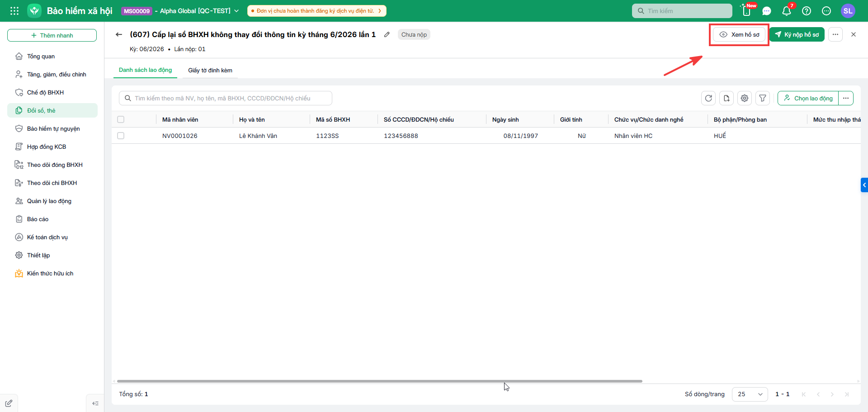Expand the e-service registration warning banner
This screenshot has width=868, height=412.
tap(317, 11)
